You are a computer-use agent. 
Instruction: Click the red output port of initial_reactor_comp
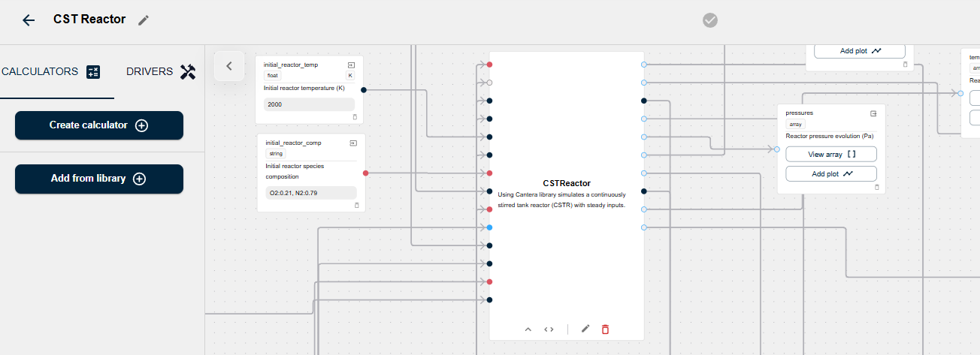[x=366, y=173]
